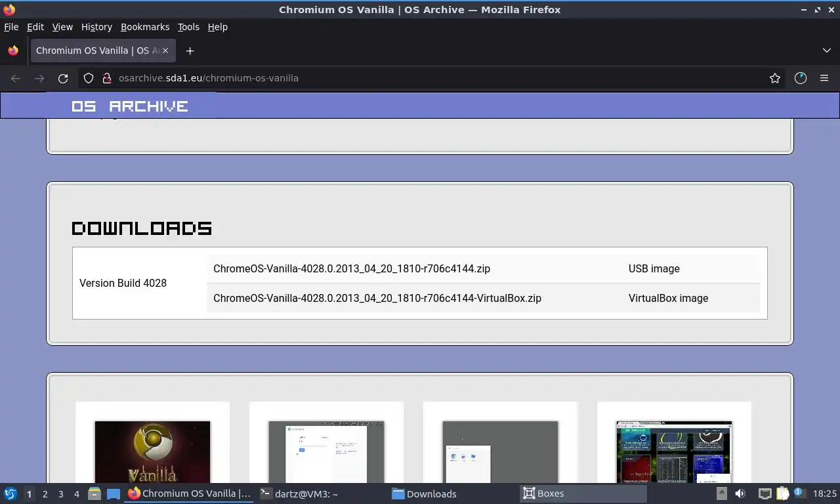The width and height of the screenshot is (840, 504).
Task: Click the 18:25 clock
Action: tap(825, 493)
